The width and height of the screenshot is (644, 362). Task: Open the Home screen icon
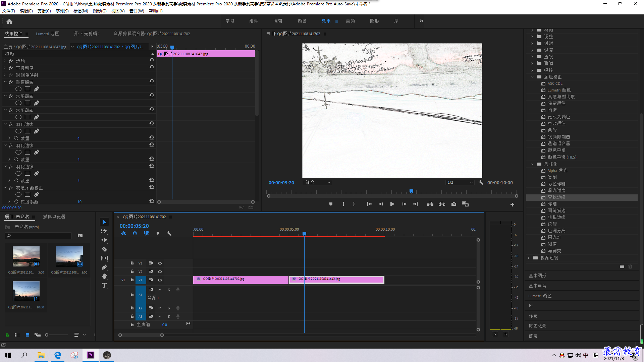pyautogui.click(x=9, y=21)
